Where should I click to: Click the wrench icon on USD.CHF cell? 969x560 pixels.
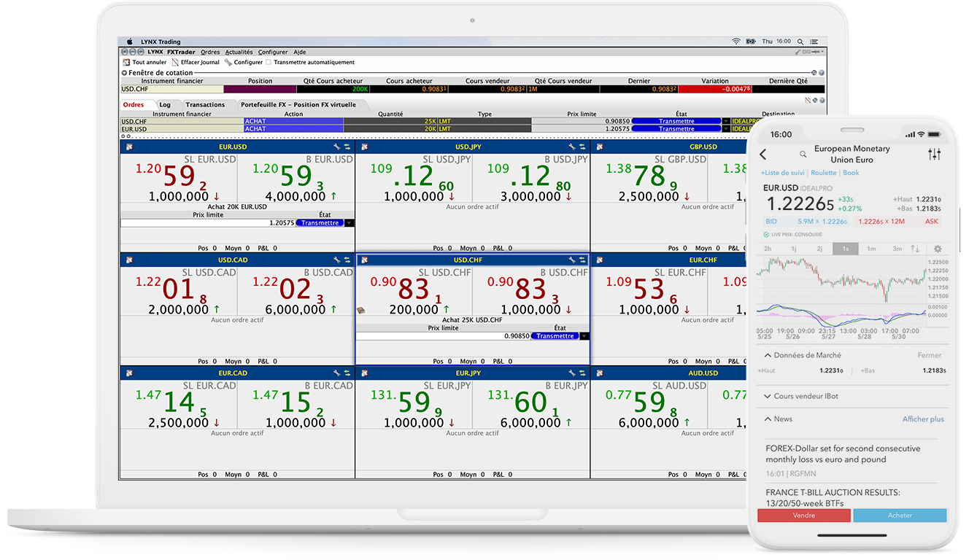click(572, 260)
